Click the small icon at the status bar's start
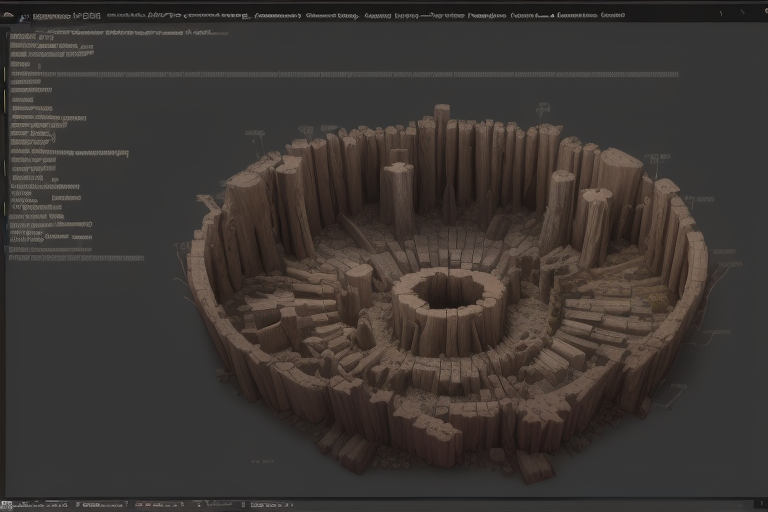The width and height of the screenshot is (768, 512). click(7, 505)
